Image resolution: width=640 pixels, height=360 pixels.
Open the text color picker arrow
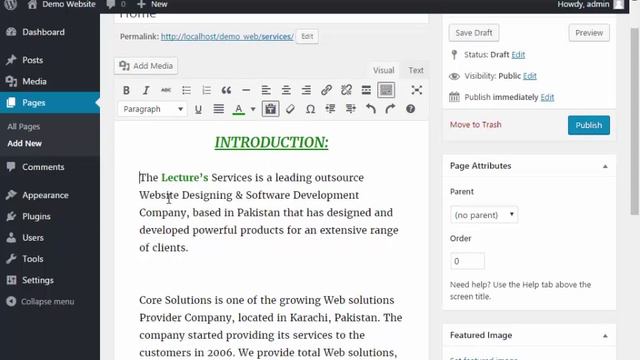pyautogui.click(x=253, y=109)
